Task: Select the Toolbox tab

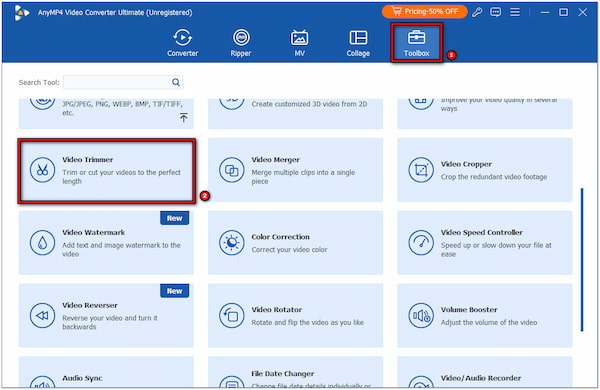Action: [416, 43]
